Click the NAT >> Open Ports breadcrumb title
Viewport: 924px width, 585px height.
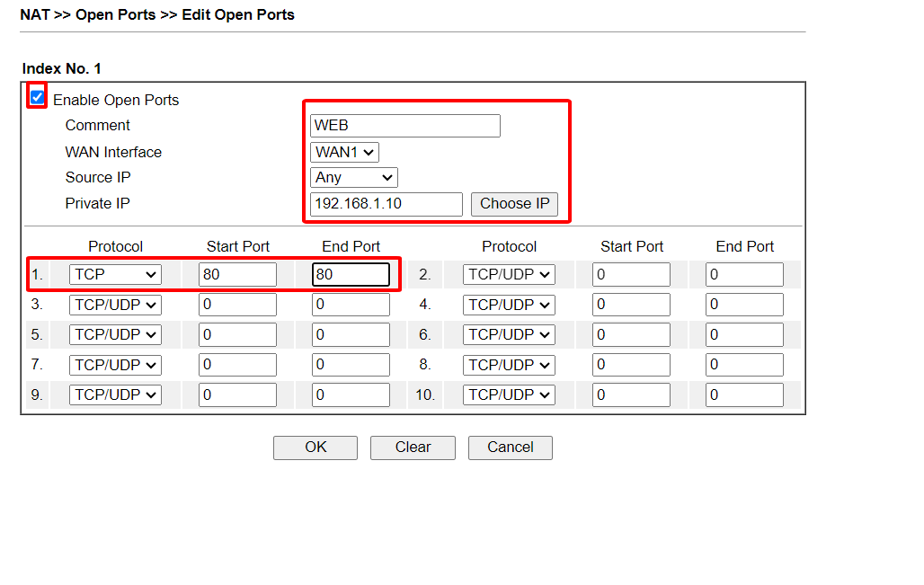pyautogui.click(x=157, y=14)
